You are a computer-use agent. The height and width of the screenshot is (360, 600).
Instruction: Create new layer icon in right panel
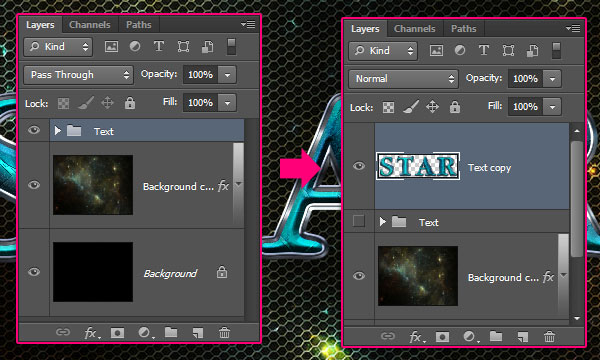523,337
